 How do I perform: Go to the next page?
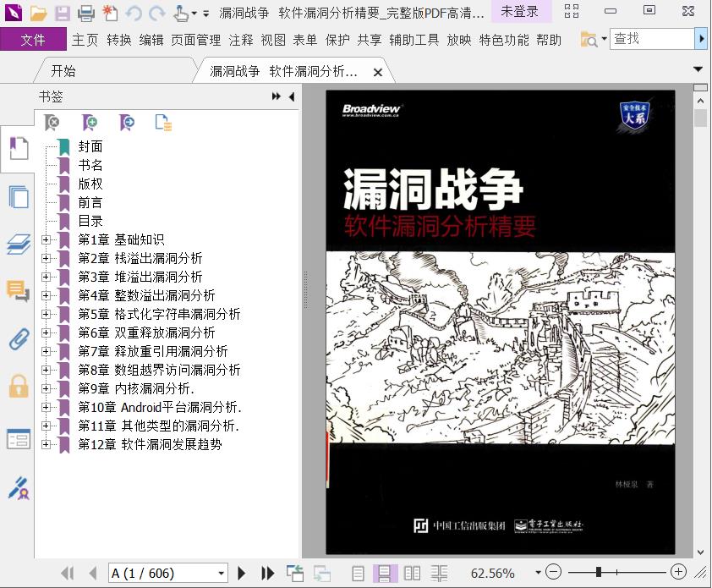coord(242,574)
